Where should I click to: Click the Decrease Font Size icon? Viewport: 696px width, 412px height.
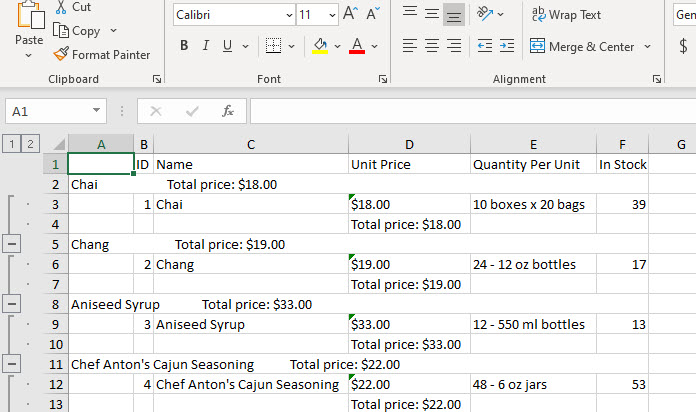coord(373,14)
